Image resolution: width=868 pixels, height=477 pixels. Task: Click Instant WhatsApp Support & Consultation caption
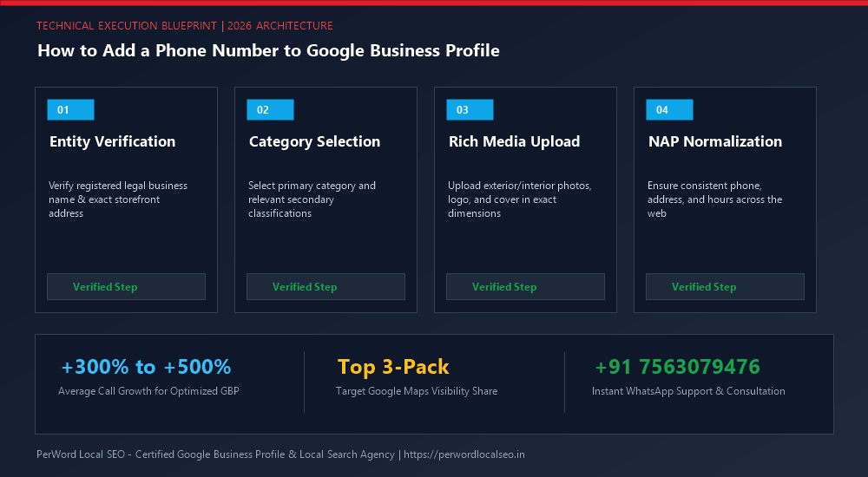pos(688,390)
